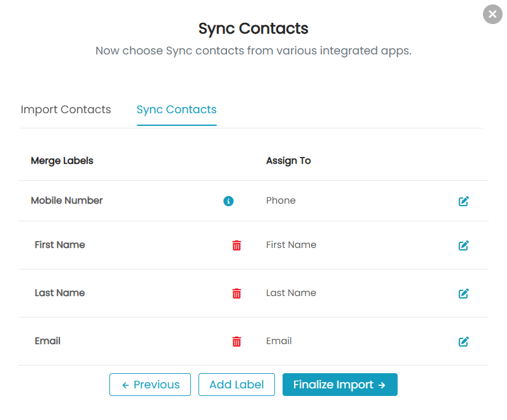The height and width of the screenshot is (420, 507).
Task: Edit the Email assignment field
Action: (x=463, y=342)
